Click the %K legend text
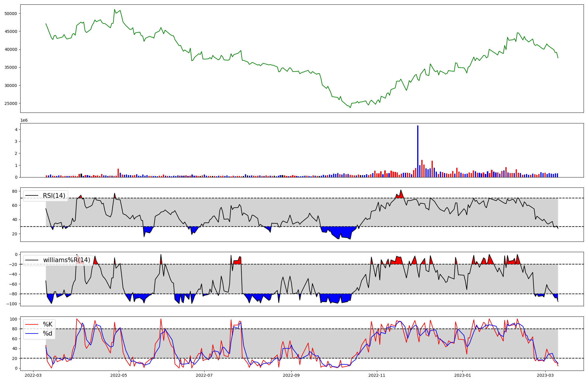 tap(48, 324)
